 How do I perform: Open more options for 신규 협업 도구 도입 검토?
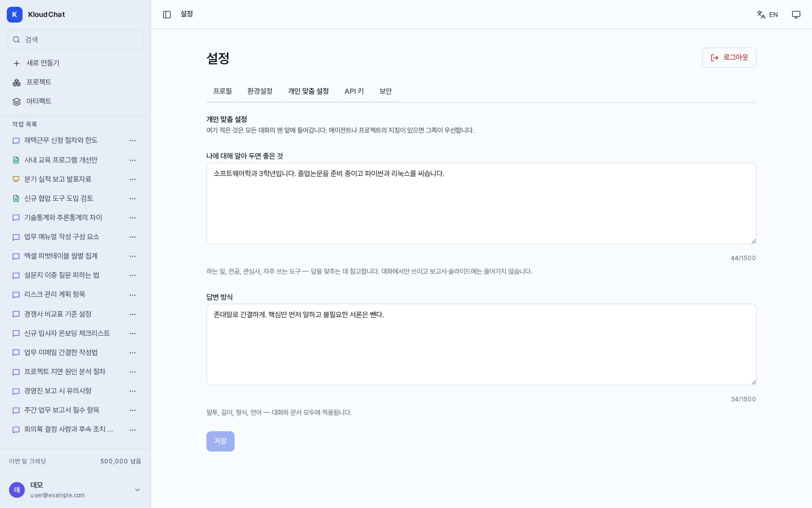pyautogui.click(x=133, y=199)
